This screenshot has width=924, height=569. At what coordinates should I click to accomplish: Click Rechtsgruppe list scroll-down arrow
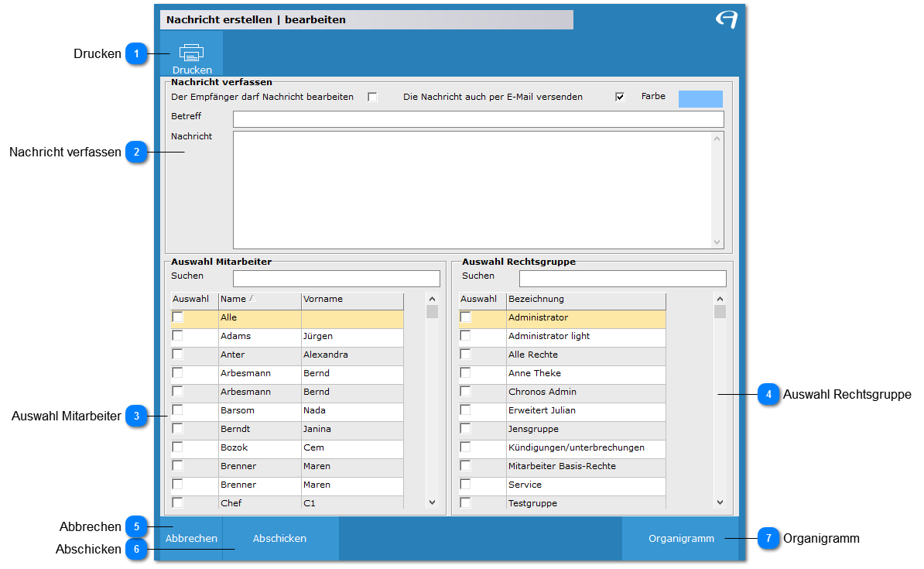[720, 502]
